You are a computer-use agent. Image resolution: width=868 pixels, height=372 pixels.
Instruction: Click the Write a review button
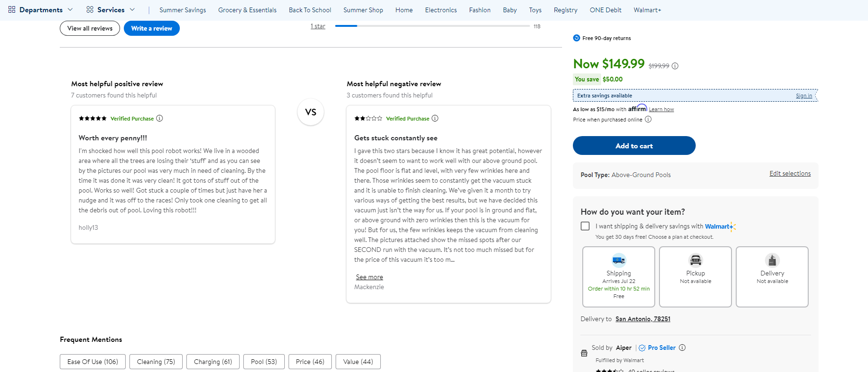(152, 28)
